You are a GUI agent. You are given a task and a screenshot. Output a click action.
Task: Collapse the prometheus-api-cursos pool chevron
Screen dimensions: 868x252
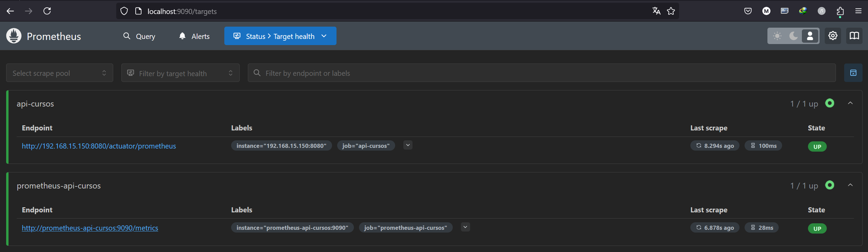(x=850, y=185)
